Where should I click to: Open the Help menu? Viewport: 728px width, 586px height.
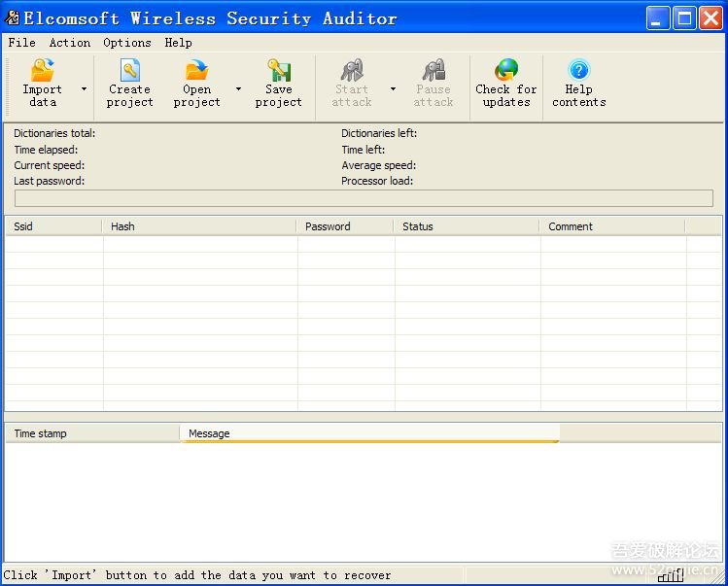[178, 43]
